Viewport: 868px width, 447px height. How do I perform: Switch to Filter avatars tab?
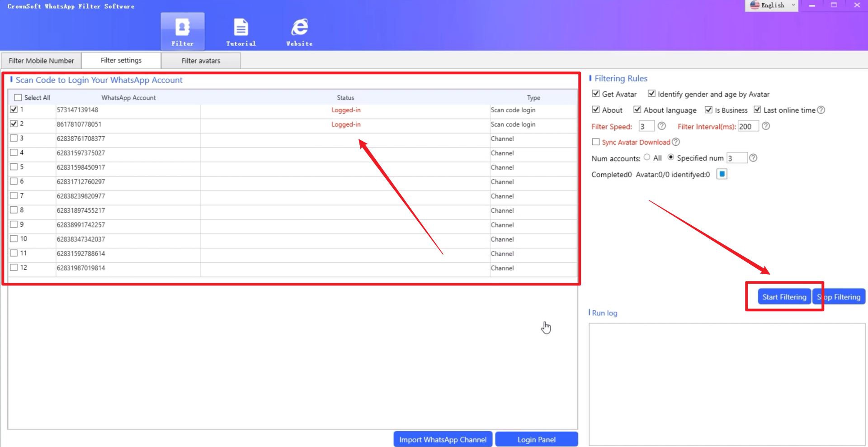[x=201, y=61]
